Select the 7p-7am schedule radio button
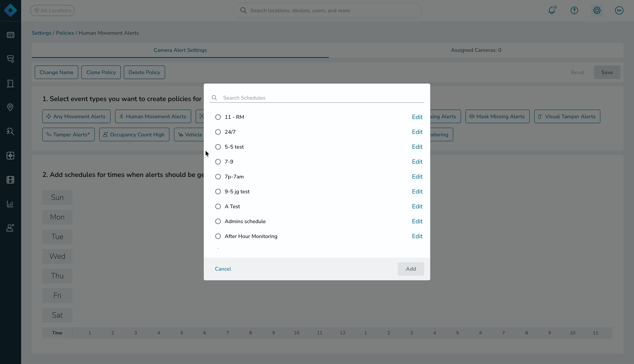 (218, 177)
